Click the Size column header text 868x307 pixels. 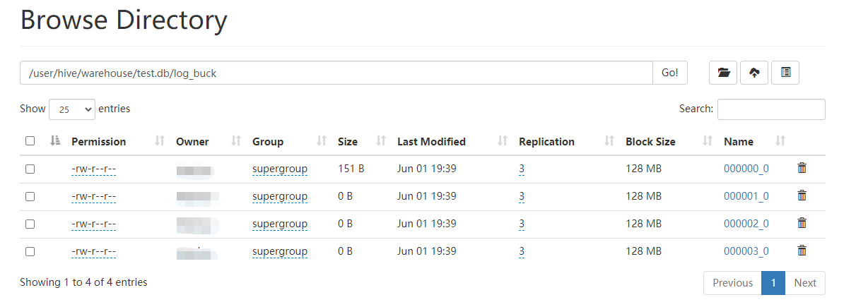pos(348,141)
